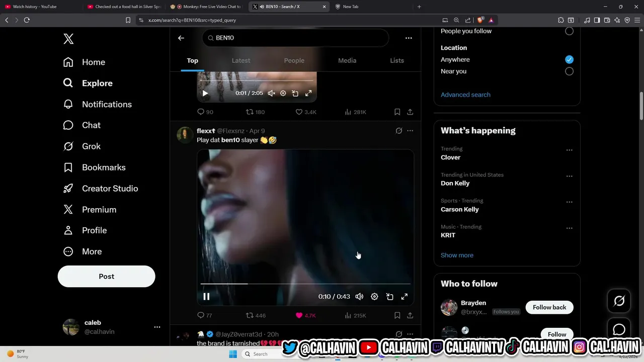This screenshot has height=362, width=644.
Task: Open Clover trend options menu
Action: click(569, 150)
